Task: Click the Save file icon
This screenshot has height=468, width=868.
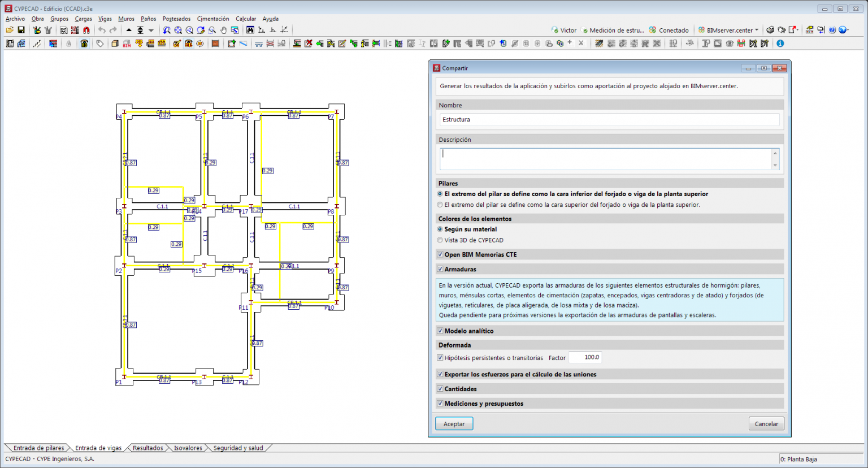Action: pyautogui.click(x=21, y=30)
